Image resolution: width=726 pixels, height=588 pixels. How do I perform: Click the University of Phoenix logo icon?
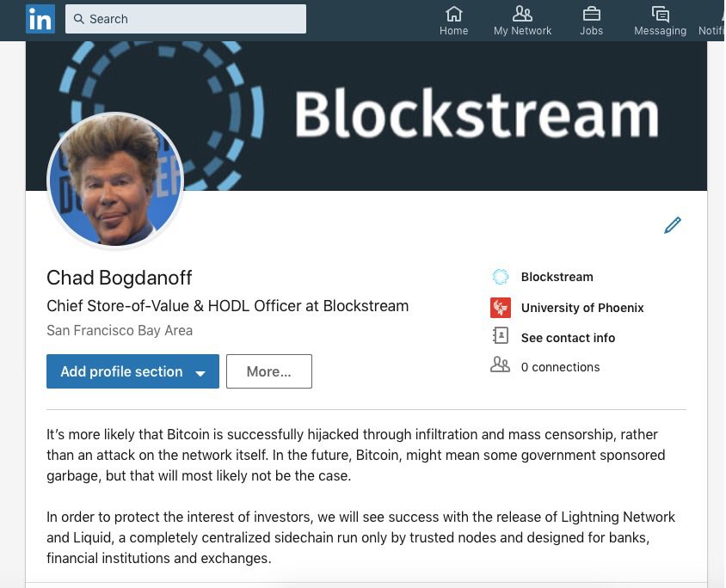tap(501, 308)
